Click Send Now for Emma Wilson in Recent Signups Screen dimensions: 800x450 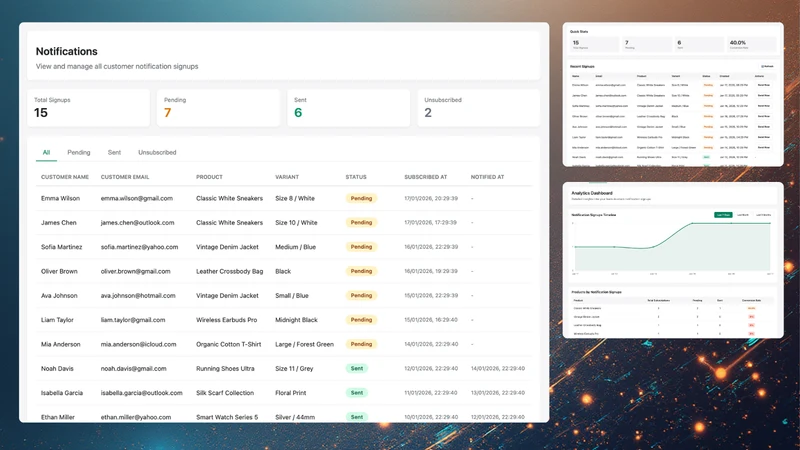763,85
